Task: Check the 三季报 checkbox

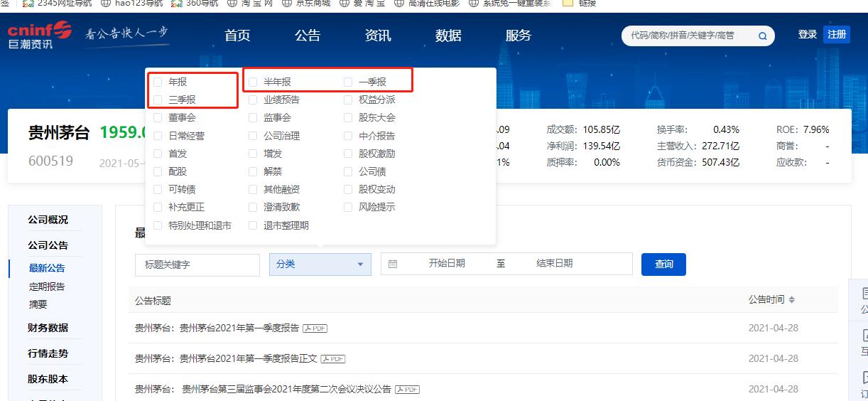Action: pyautogui.click(x=158, y=100)
